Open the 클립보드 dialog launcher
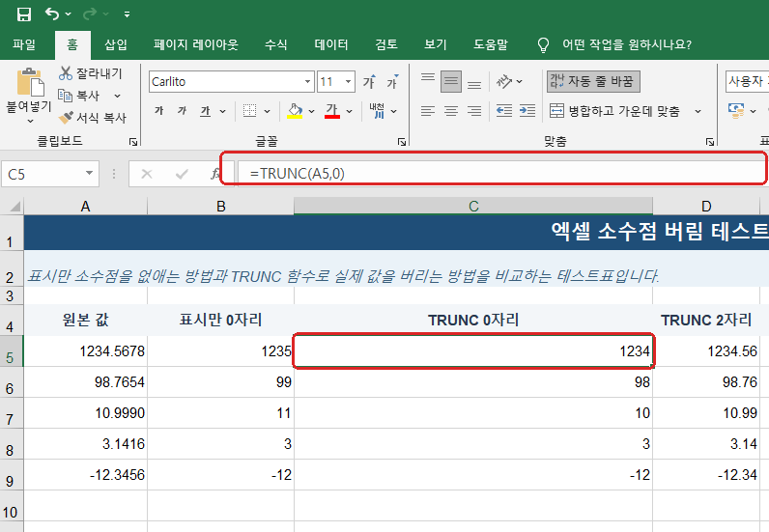 click(133, 142)
